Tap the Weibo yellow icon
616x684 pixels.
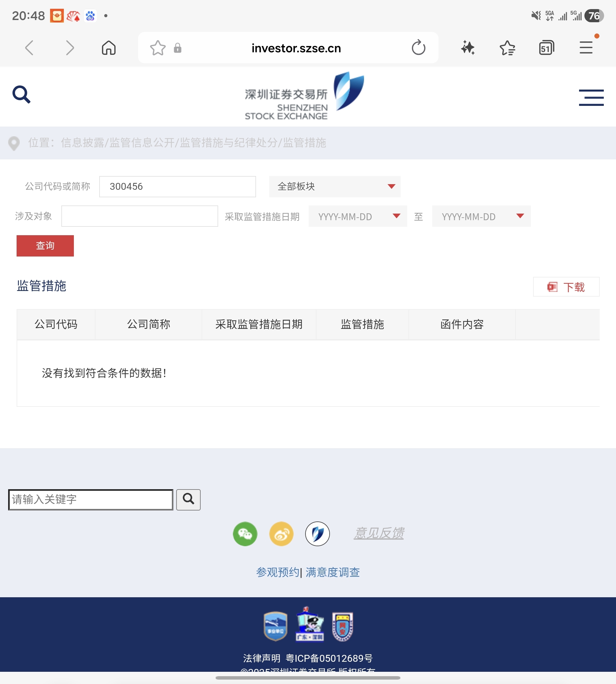281,534
